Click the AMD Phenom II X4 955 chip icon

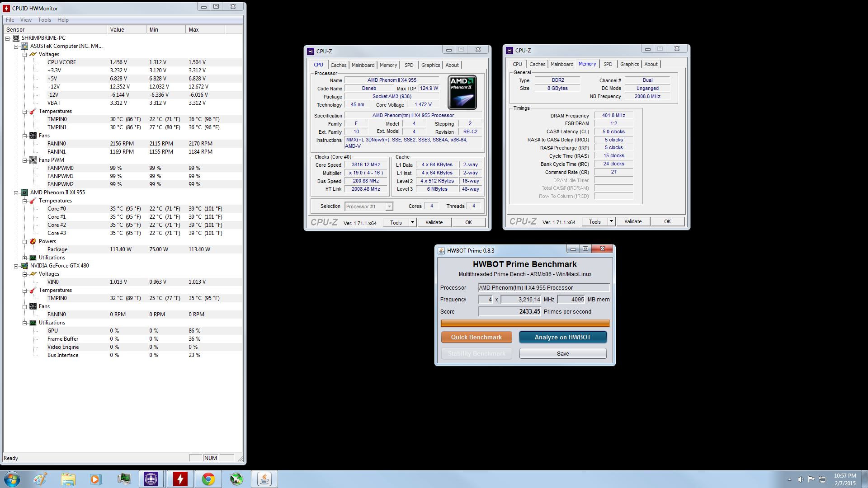click(24, 192)
